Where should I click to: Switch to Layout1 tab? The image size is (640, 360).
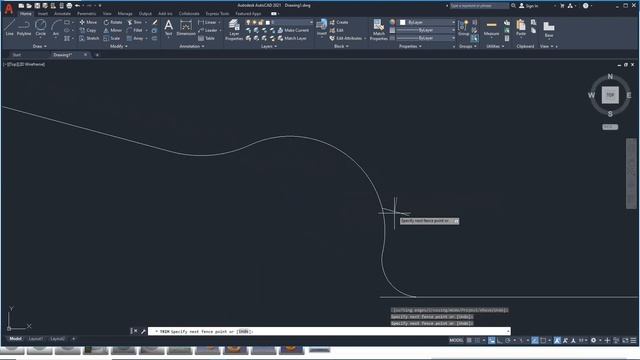[36, 339]
